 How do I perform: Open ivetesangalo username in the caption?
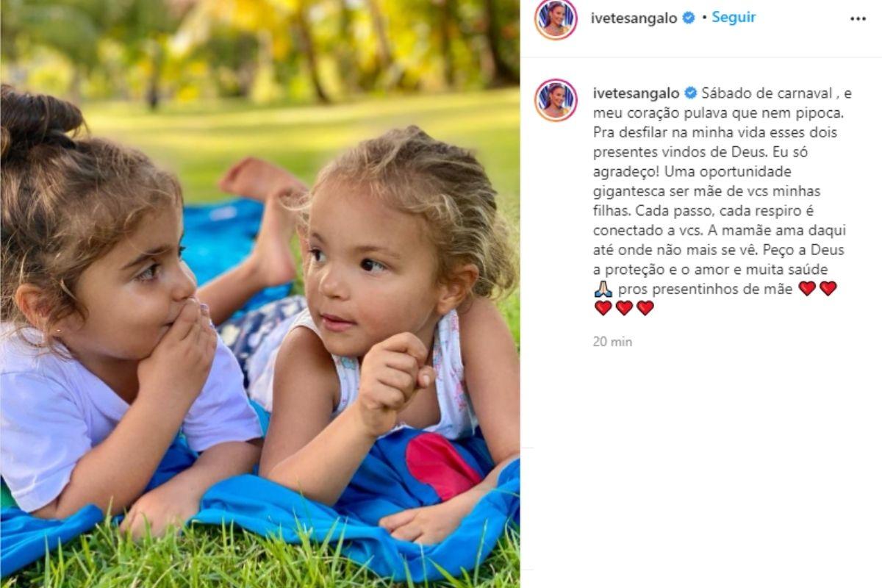(x=637, y=93)
